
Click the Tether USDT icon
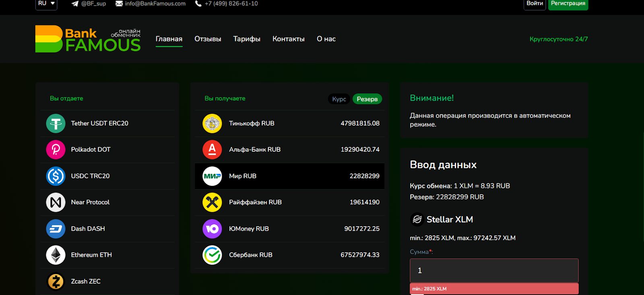(x=56, y=124)
